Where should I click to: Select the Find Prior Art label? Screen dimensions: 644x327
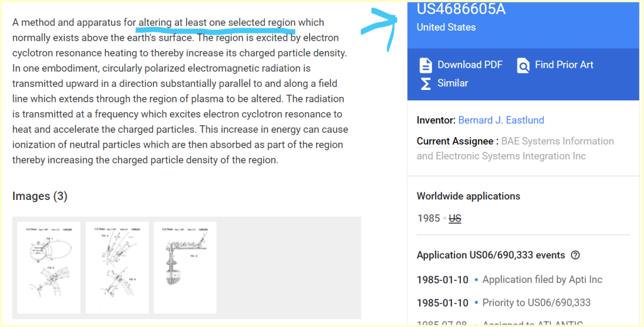(564, 65)
